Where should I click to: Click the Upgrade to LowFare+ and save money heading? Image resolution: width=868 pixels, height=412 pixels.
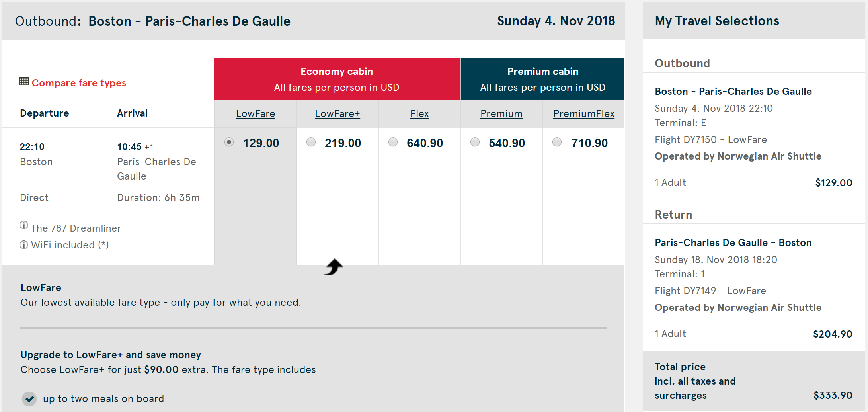click(111, 355)
